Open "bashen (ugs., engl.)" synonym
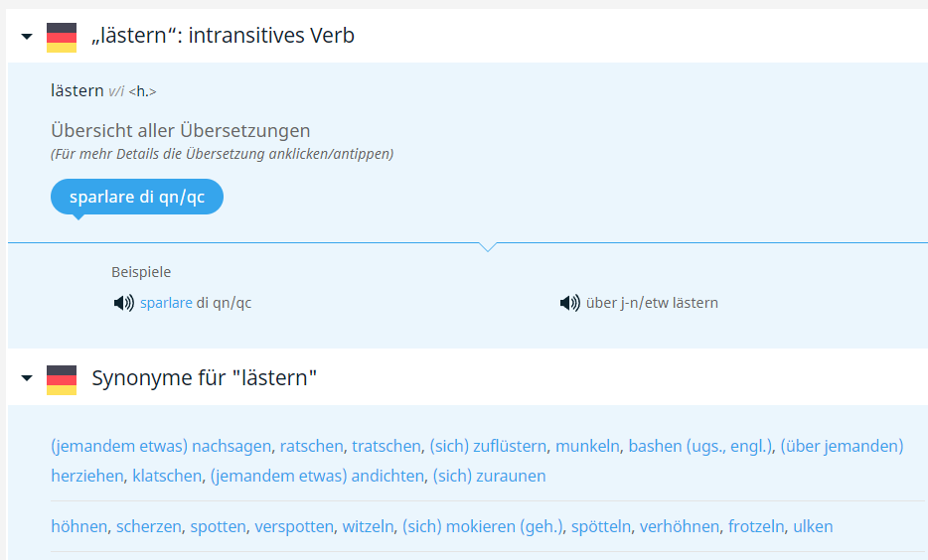 click(699, 446)
